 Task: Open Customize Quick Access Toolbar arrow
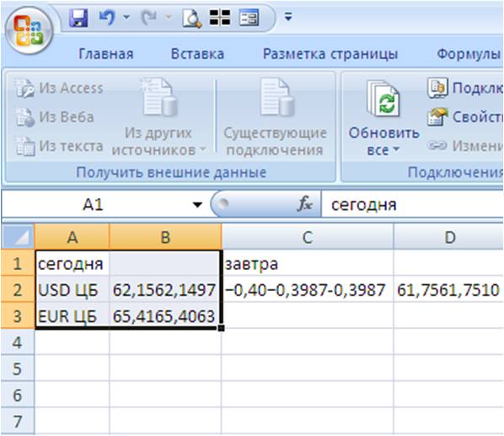pyautogui.click(x=288, y=17)
